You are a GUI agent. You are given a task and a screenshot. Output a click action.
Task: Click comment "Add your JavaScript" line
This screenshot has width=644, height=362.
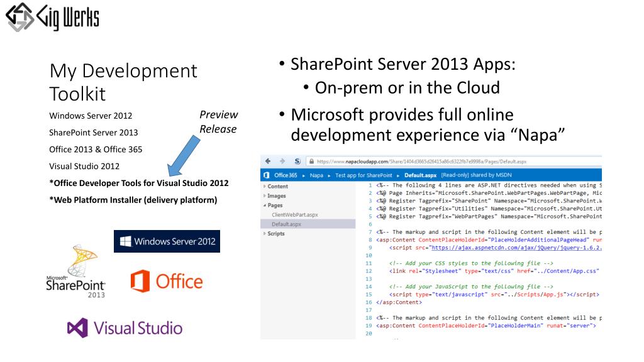471,287
